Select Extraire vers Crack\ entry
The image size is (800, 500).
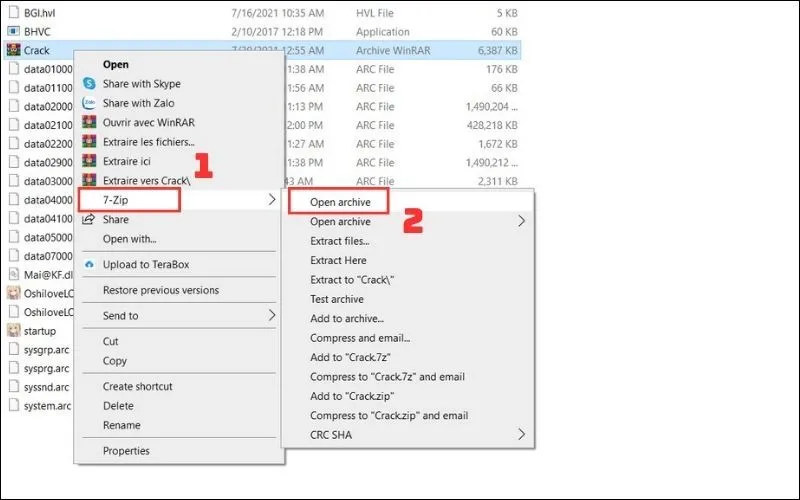[146, 181]
